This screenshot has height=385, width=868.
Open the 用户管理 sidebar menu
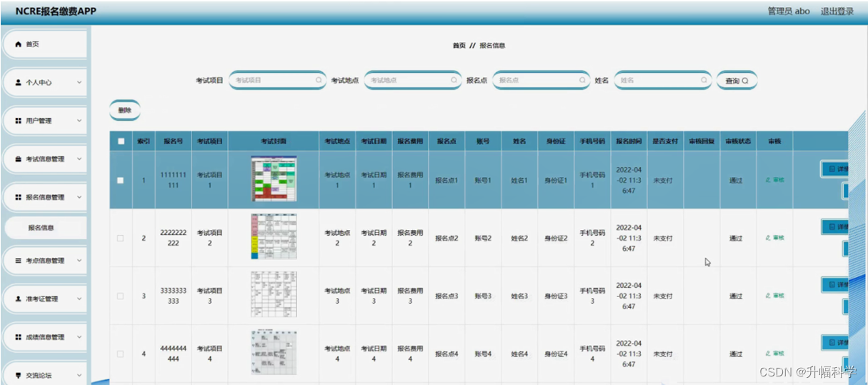[x=46, y=121]
